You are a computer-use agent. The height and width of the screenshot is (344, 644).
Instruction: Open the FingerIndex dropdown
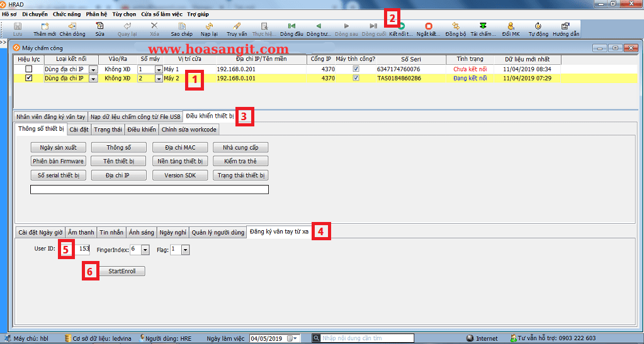tap(145, 250)
